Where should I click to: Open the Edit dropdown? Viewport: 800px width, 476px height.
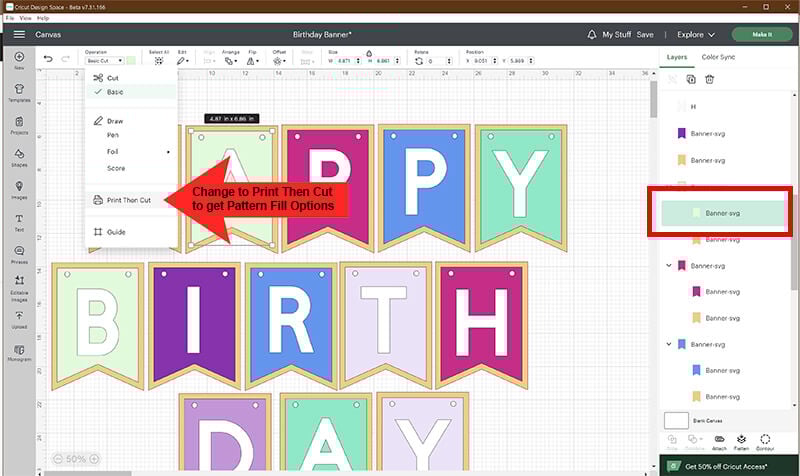[x=182, y=61]
